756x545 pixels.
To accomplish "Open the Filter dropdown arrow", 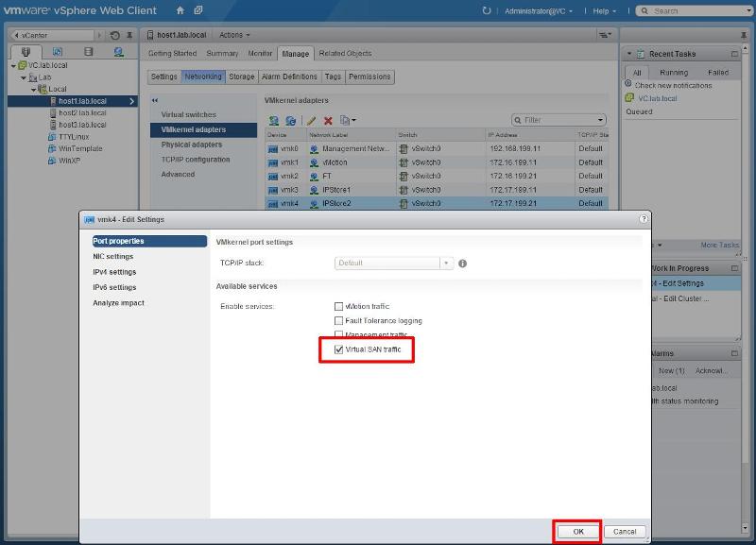I will pos(600,120).
